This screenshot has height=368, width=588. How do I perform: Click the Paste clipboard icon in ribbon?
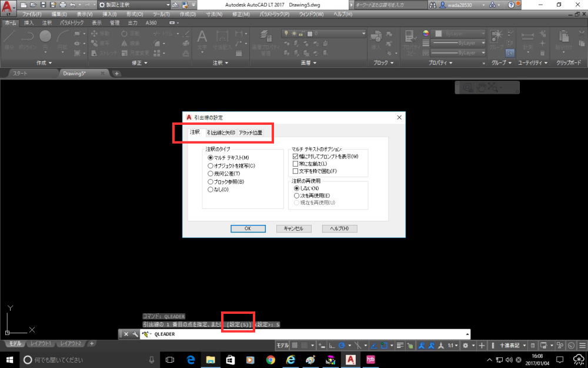[x=564, y=37]
